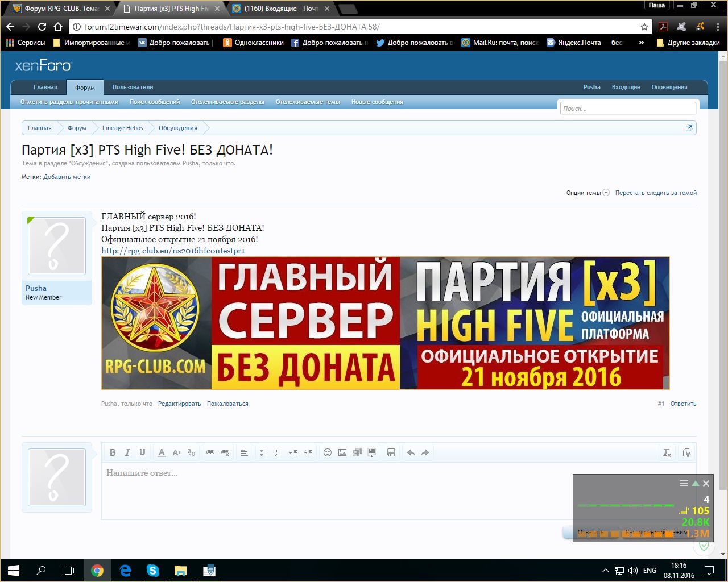Open the Другие закладки folder
Screen dimensions: 728x582
point(688,43)
